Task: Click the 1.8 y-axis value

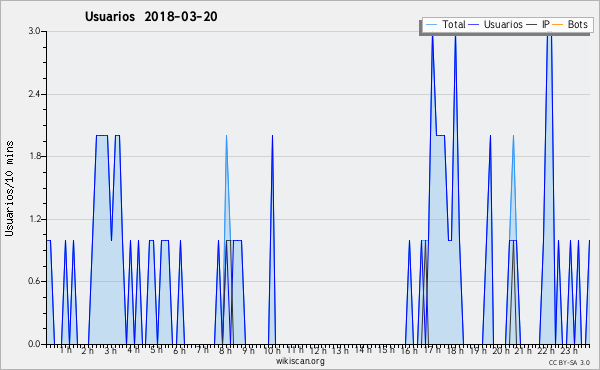Action: 34,156
